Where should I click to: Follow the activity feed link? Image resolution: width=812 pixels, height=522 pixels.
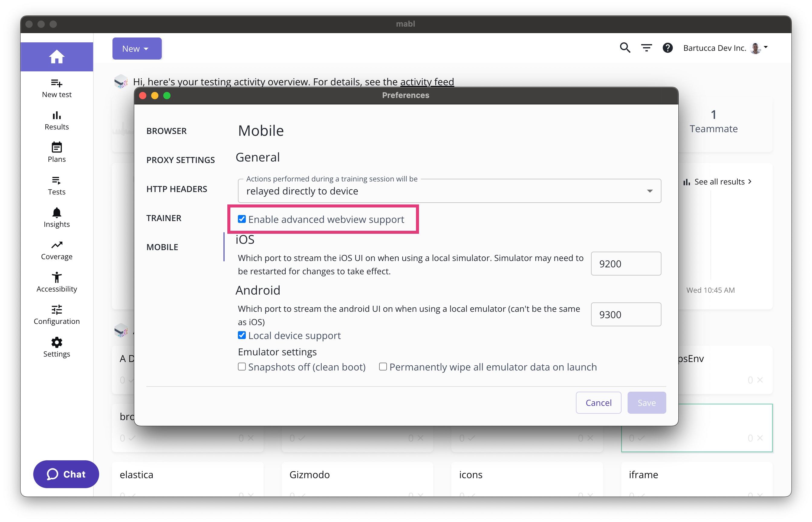click(x=427, y=82)
